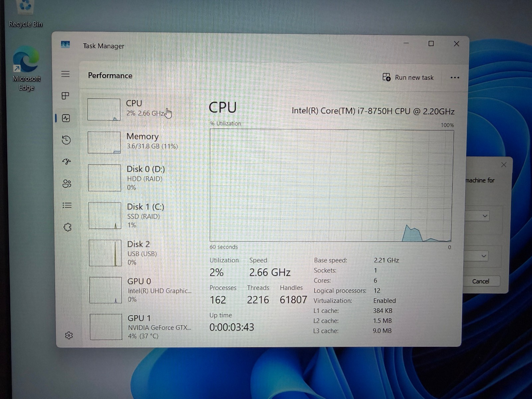Click the Intel(R) Core(TM) i7-8750H CPU name text
Image resolution: width=532 pixels, height=399 pixels.
tap(373, 111)
